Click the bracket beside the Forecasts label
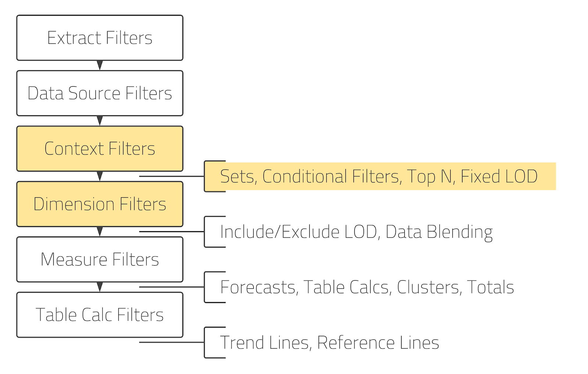 pyautogui.click(x=205, y=287)
